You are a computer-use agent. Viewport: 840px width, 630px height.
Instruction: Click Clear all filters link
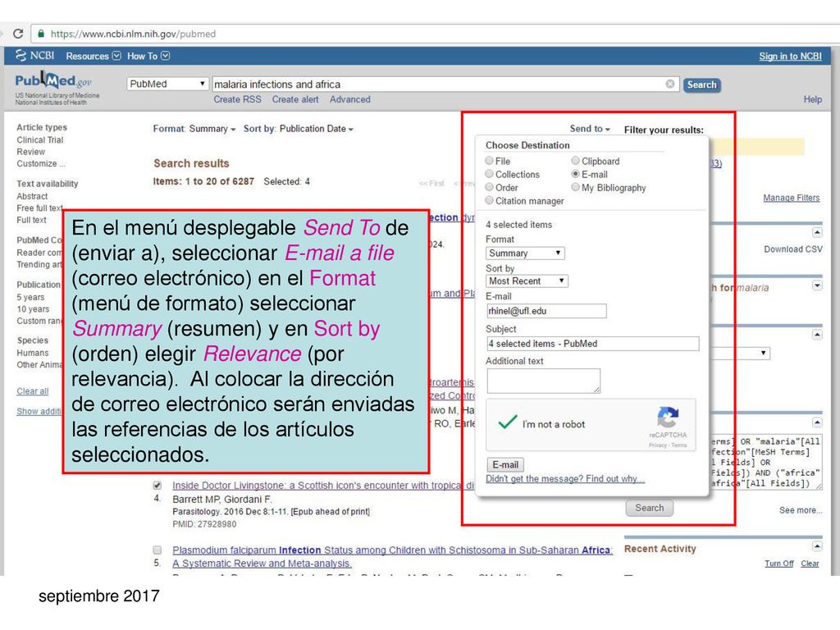pos(32,391)
